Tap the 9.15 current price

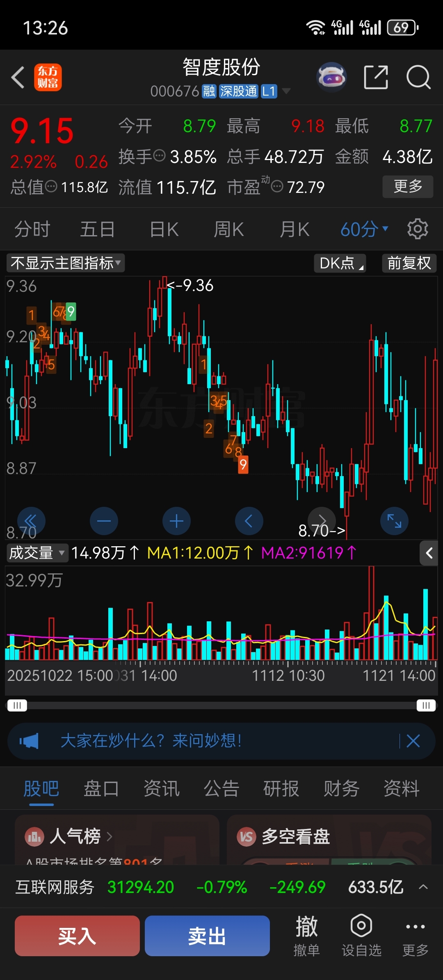[x=42, y=131]
